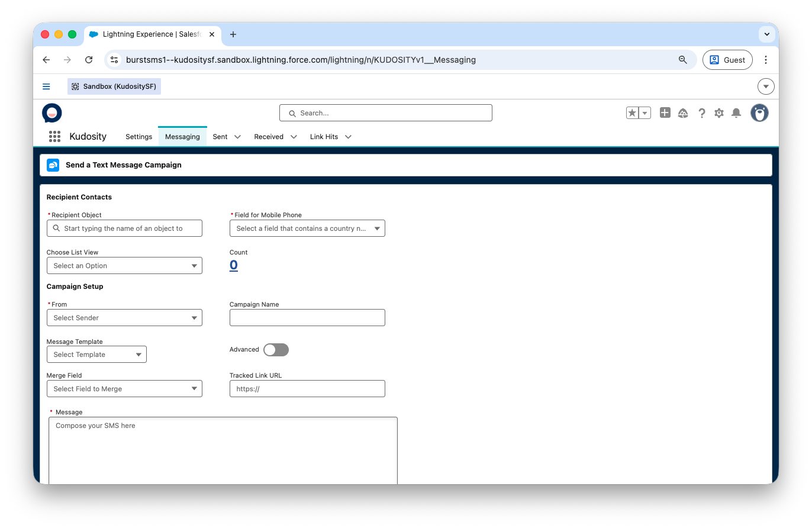Open Trailhead guidance center icon
The image size is (812, 528).
[683, 113]
